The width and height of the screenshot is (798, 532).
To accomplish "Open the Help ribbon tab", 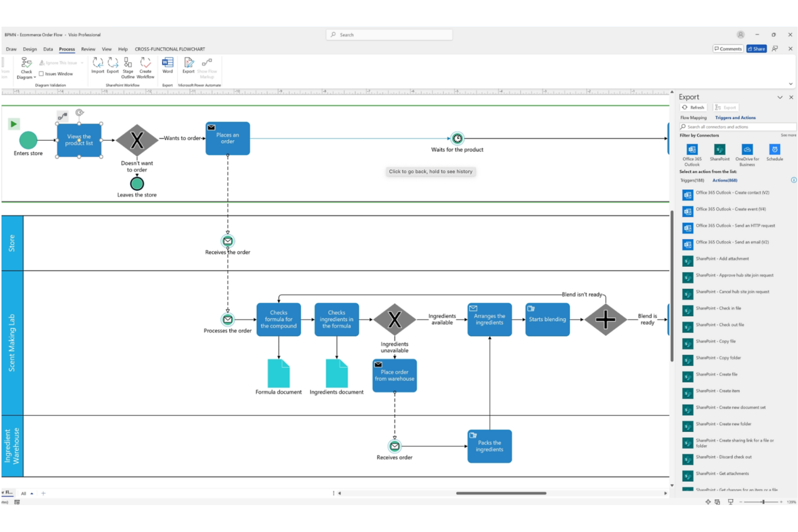I will click(x=123, y=49).
